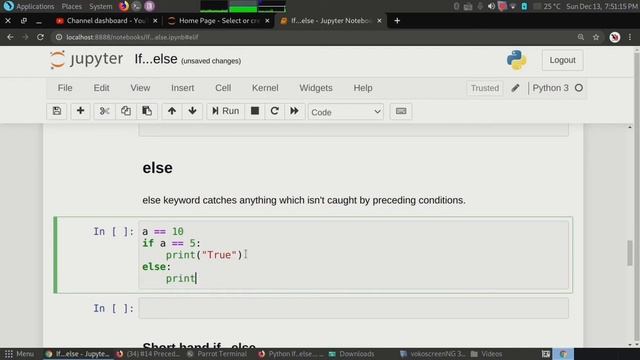Image resolution: width=640 pixels, height=360 pixels.
Task: Open the Cell menu
Action: point(223,88)
